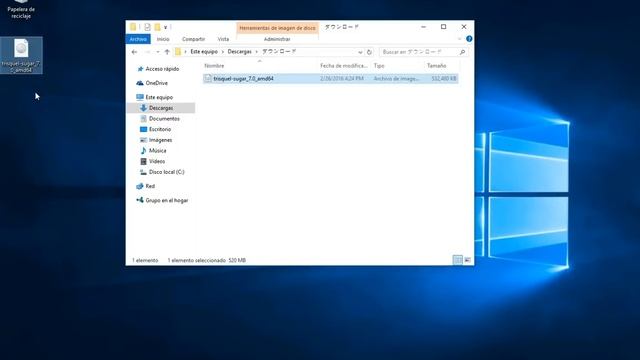
Task: Switch to large icons view
Action: click(467, 260)
